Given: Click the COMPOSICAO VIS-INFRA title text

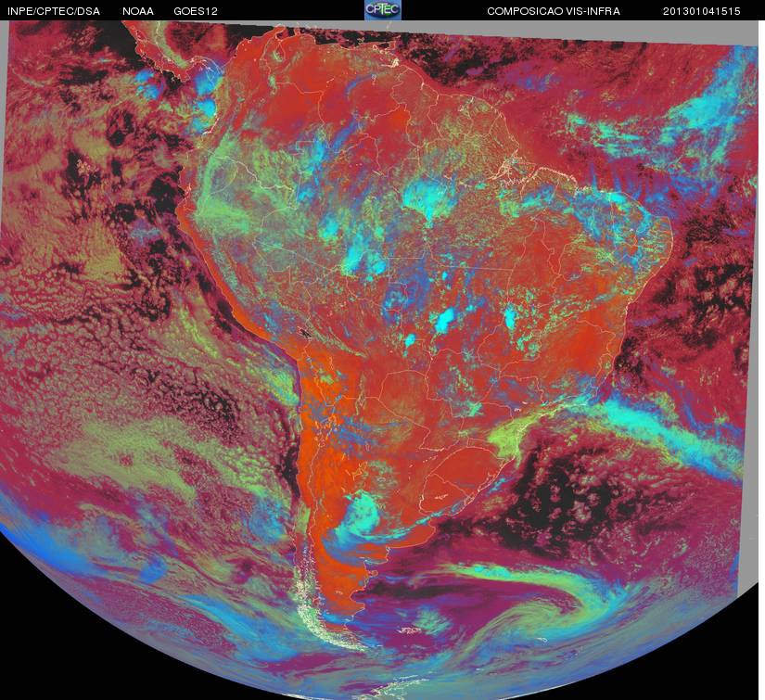Looking at the screenshot, I should (554, 11).
